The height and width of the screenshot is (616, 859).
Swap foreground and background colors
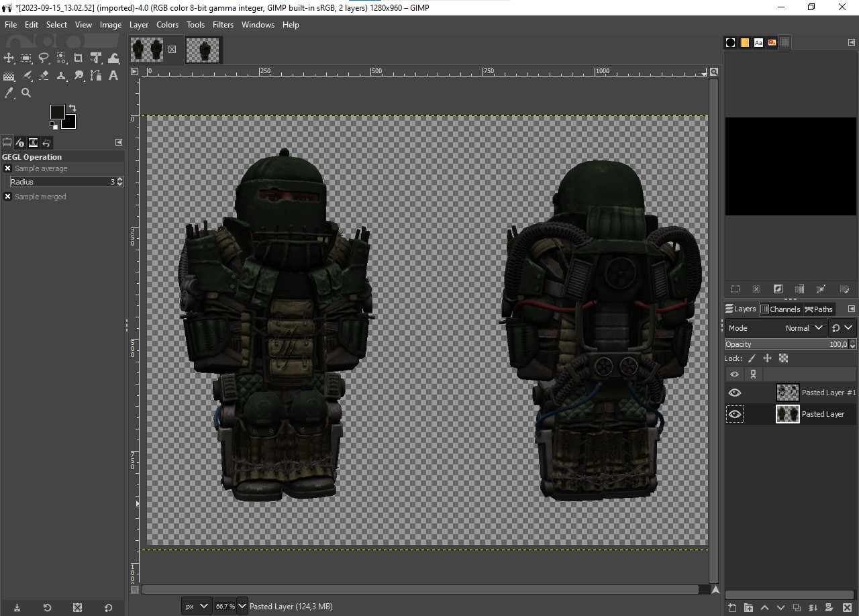point(72,108)
